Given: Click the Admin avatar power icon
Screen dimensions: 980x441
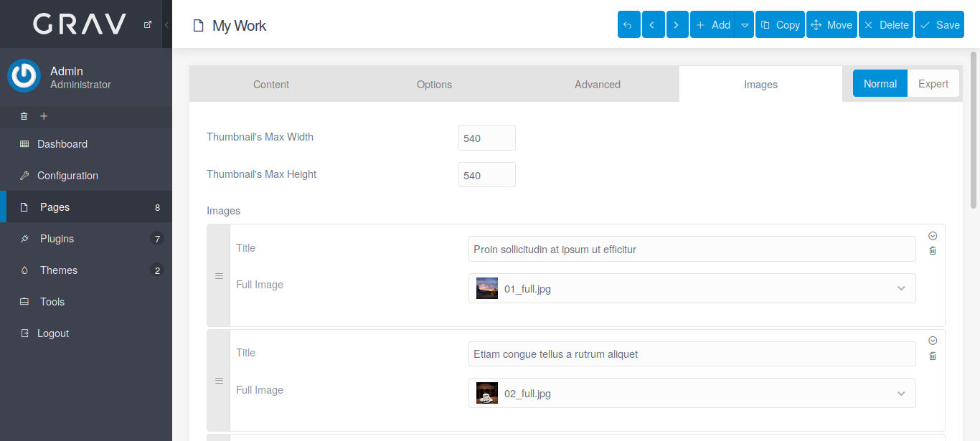Looking at the screenshot, I should click(24, 76).
